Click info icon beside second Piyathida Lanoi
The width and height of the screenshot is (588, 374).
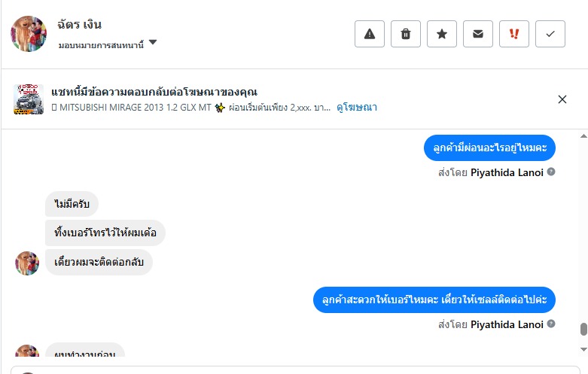click(x=551, y=324)
